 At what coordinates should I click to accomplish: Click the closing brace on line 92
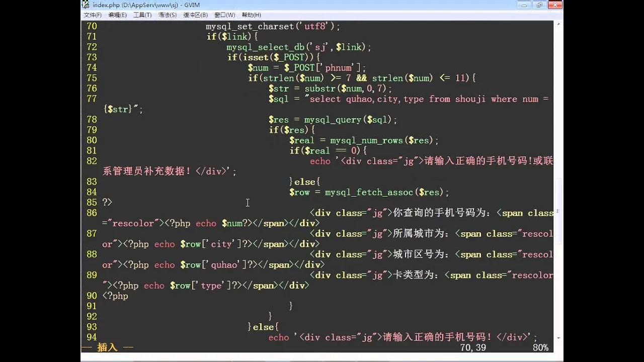pos(271,317)
